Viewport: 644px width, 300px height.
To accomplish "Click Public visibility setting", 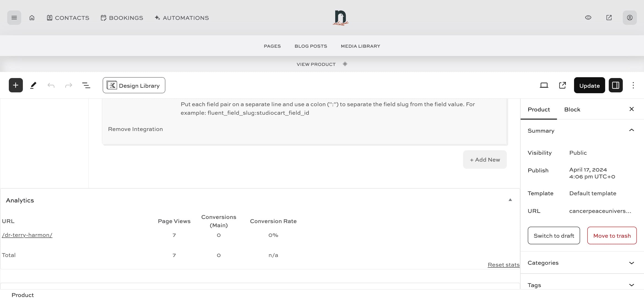I will (x=578, y=153).
